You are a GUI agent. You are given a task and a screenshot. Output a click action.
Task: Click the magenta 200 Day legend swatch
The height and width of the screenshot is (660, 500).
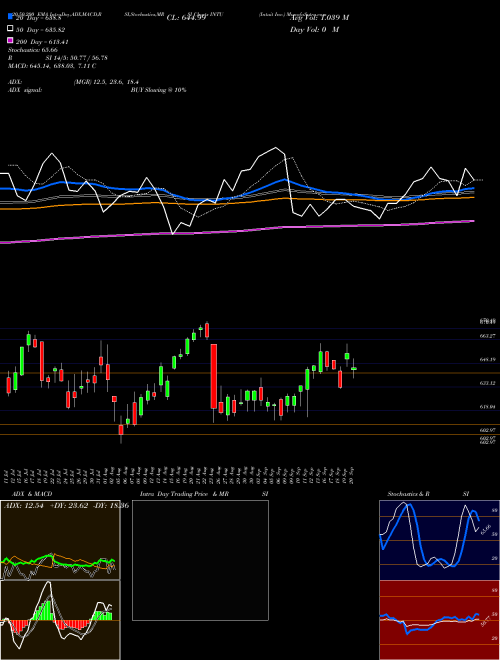[10, 41]
